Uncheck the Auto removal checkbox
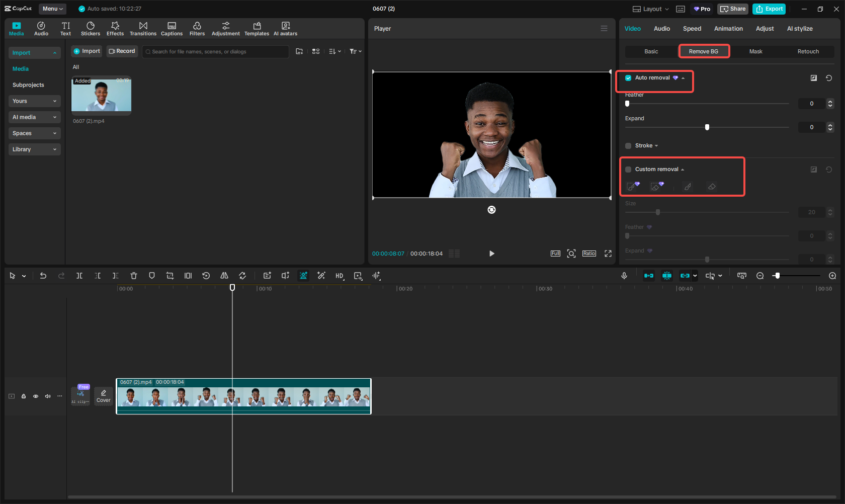This screenshot has width=845, height=504. tap(628, 78)
